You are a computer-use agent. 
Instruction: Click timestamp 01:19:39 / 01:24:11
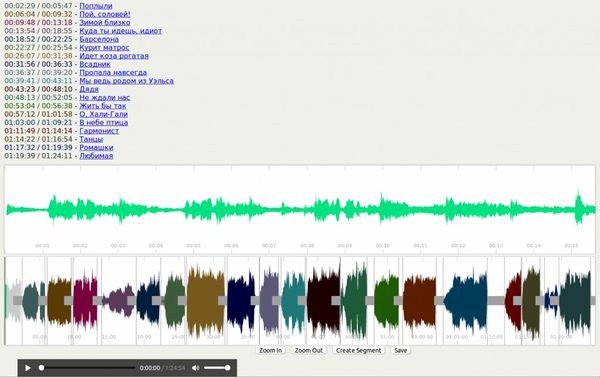tap(38, 156)
